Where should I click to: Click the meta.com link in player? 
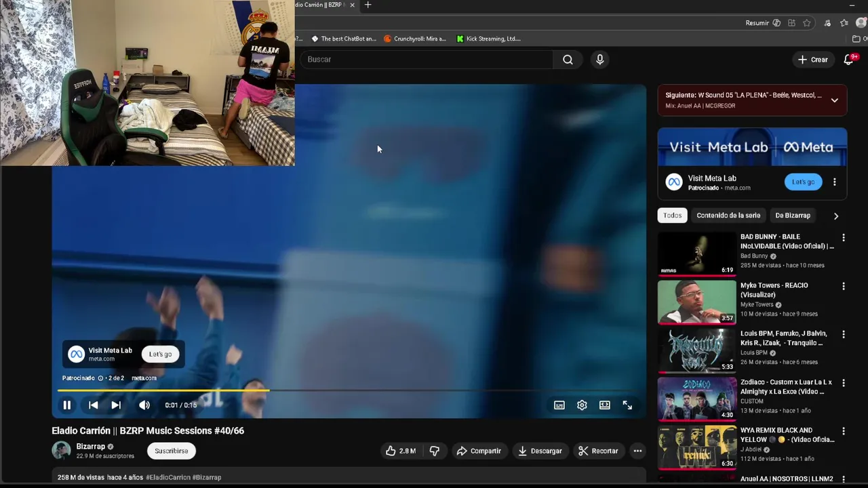tap(144, 378)
